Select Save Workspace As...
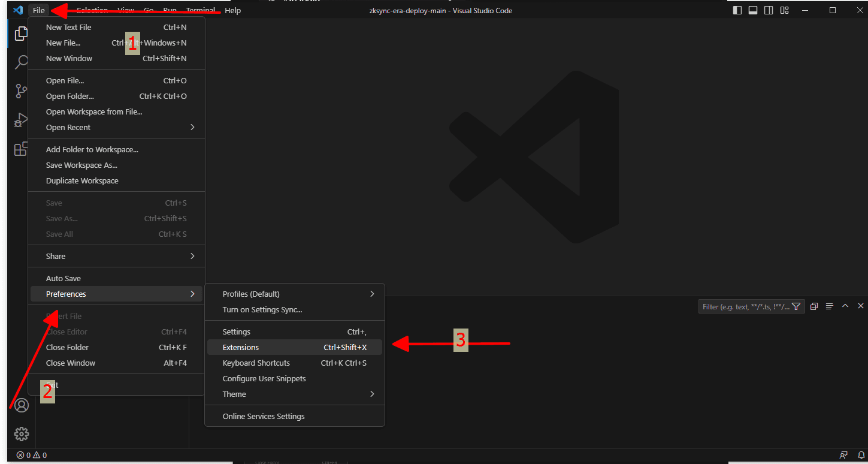 point(116,165)
